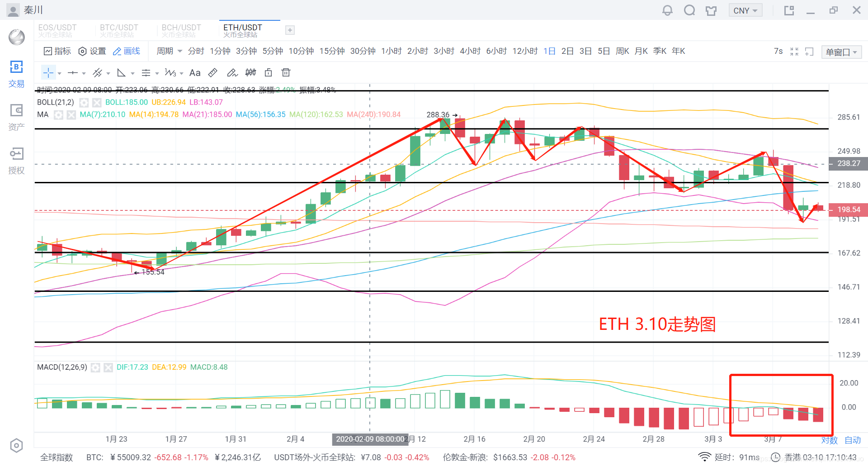Select the ETH/USDT tab
Image resolution: width=868 pixels, height=467 pixels.
pyautogui.click(x=250, y=30)
